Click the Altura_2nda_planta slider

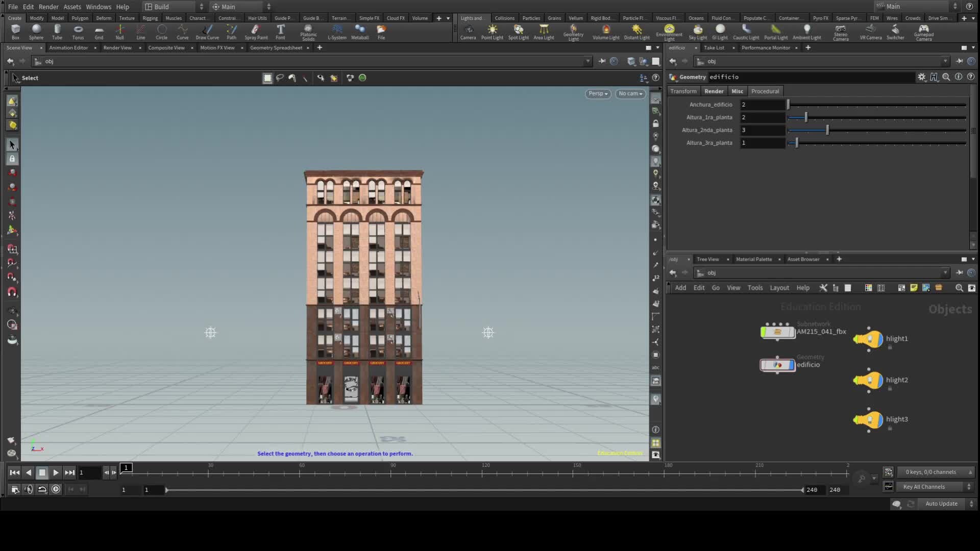pos(826,130)
